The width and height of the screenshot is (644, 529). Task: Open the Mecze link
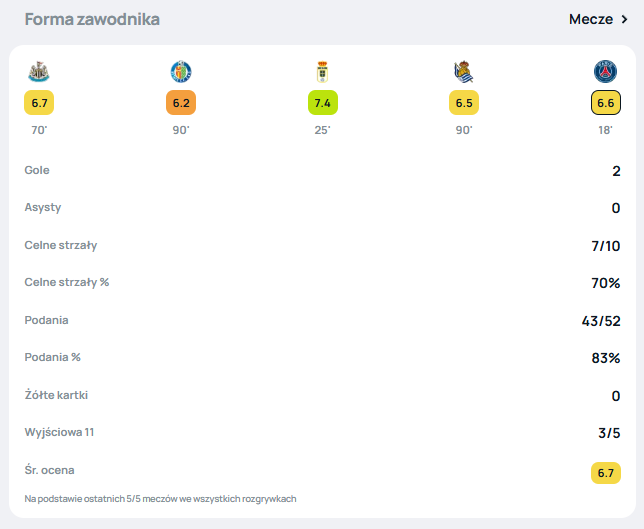click(x=590, y=19)
